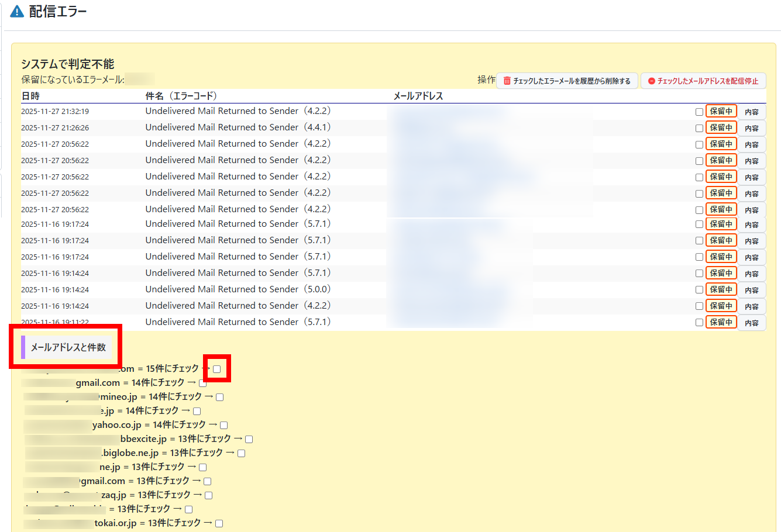Image resolution: width=781 pixels, height=532 pixels.
Task: Click チェックしたエラーメールを履歴から削除する button
Action: point(566,81)
